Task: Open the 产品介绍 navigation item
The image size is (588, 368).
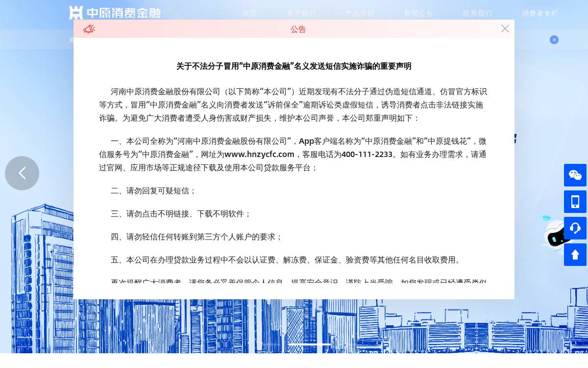Action: (360, 13)
